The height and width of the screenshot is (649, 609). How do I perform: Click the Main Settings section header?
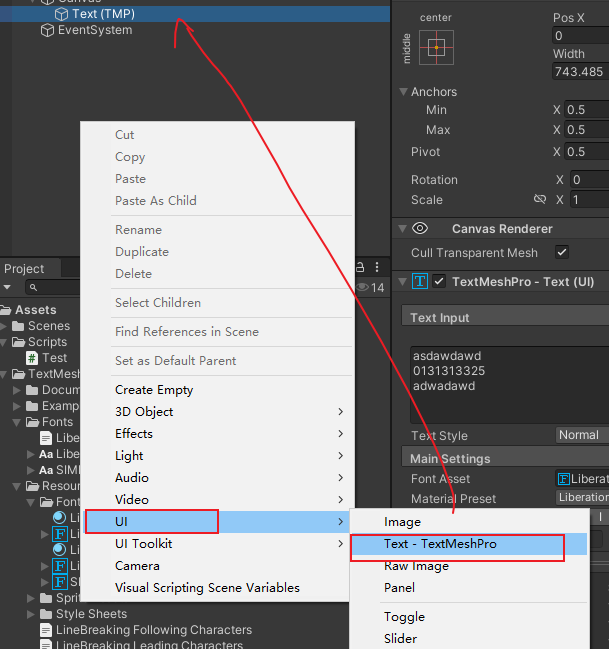pos(505,459)
